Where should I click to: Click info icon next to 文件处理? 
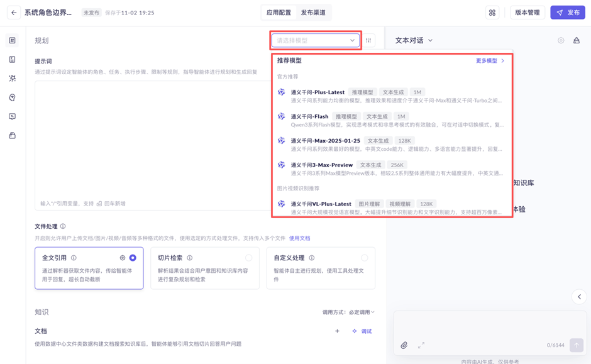[63, 226]
